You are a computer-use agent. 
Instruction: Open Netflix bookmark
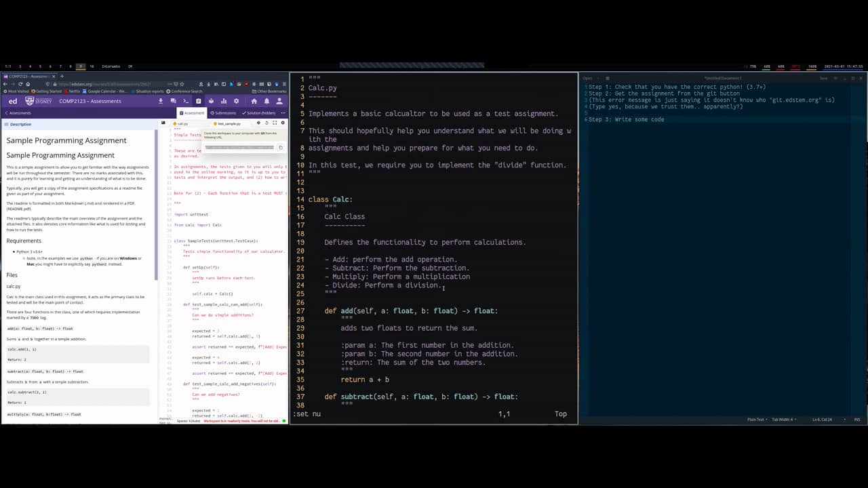click(x=72, y=91)
